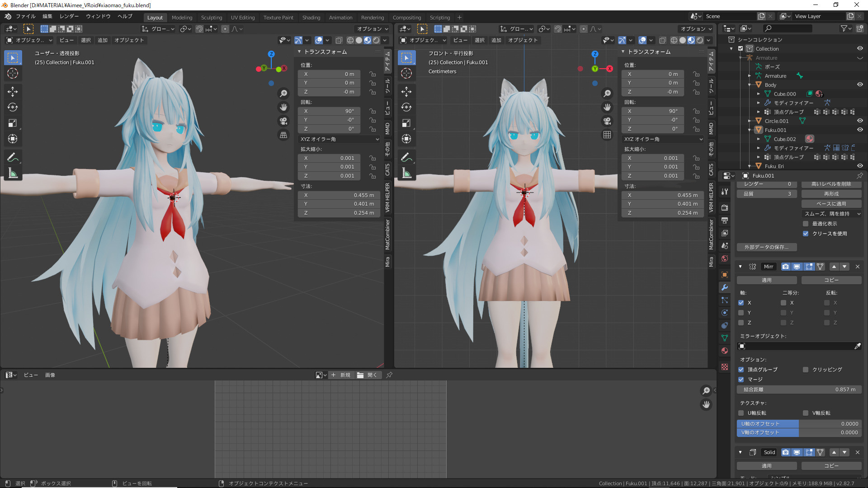Expand Cube.002 mesh data in outliner
The width and height of the screenshot is (868, 488).
click(759, 139)
